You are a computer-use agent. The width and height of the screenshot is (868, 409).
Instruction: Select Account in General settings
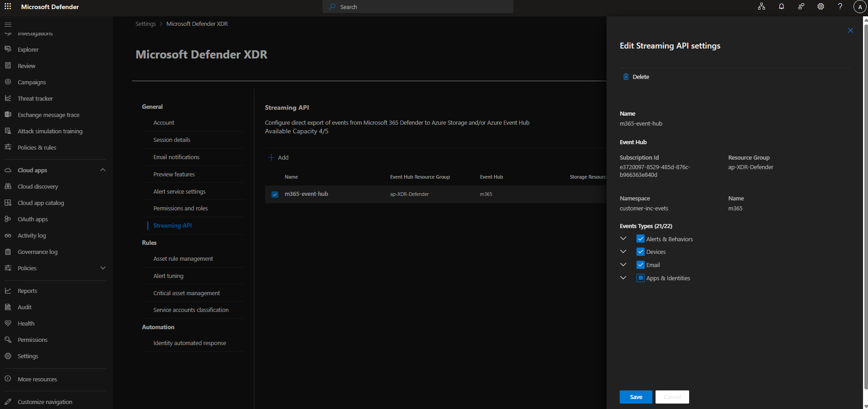click(164, 123)
